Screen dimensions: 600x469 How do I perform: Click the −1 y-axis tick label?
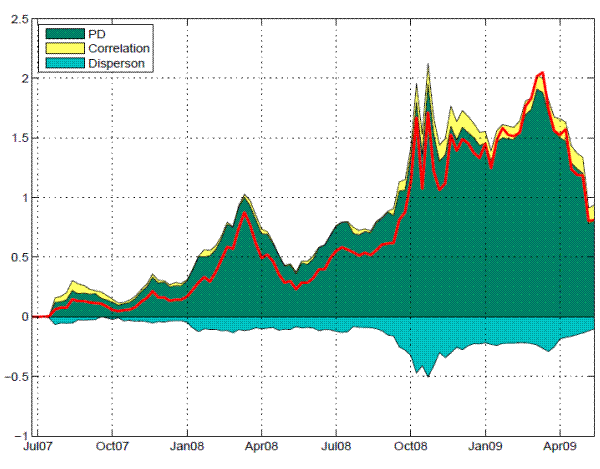[x=18, y=437]
